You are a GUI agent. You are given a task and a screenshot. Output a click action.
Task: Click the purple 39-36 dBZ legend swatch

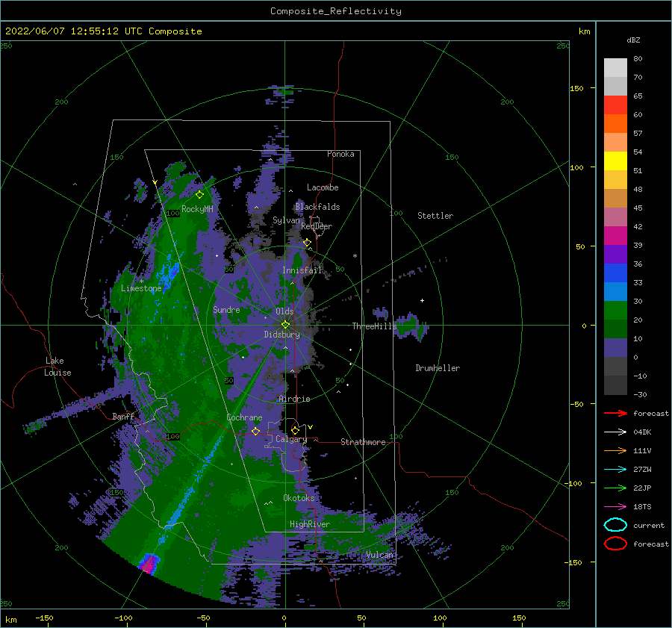click(615, 254)
